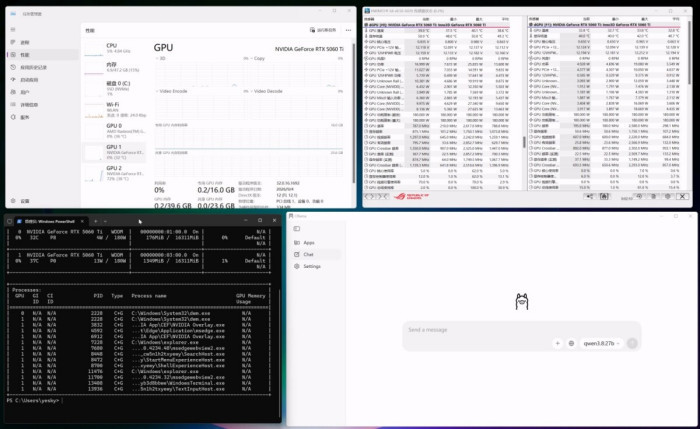The image size is (700, 429).
Task: Select Disk 0 (C:) performance entry
Action: [x=115, y=88]
